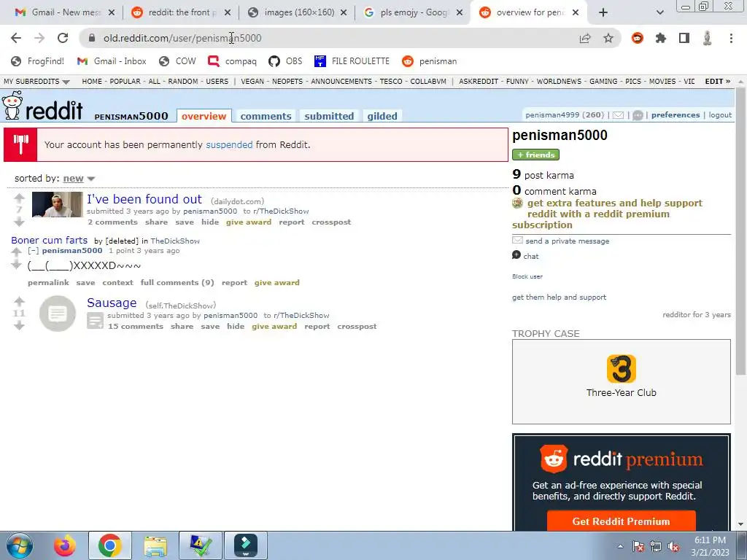Screen dimensions: 747x560
Task: Open the FILE ROULETTE bookmark
Action: 352,61
